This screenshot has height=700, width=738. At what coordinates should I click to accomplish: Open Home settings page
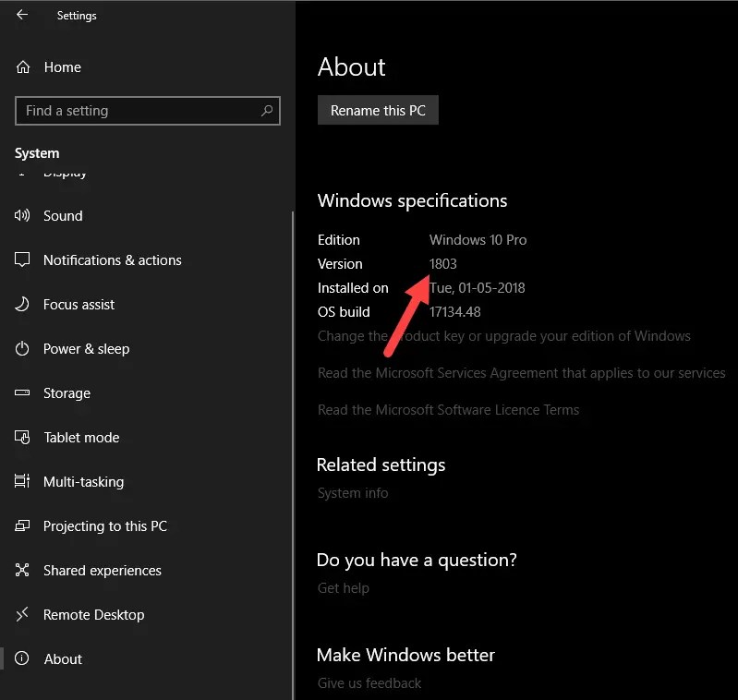pos(62,67)
